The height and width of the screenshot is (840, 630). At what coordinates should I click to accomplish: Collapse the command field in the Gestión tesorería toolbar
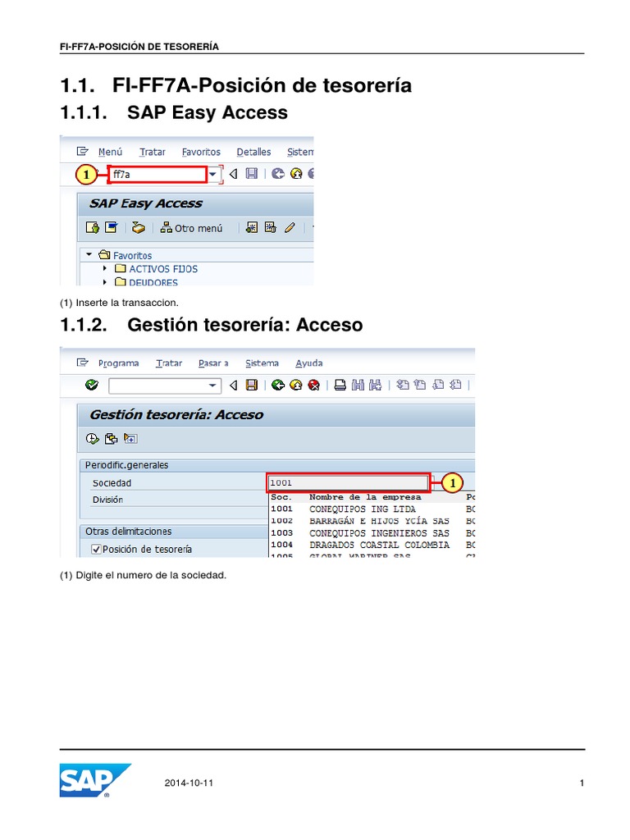234,386
